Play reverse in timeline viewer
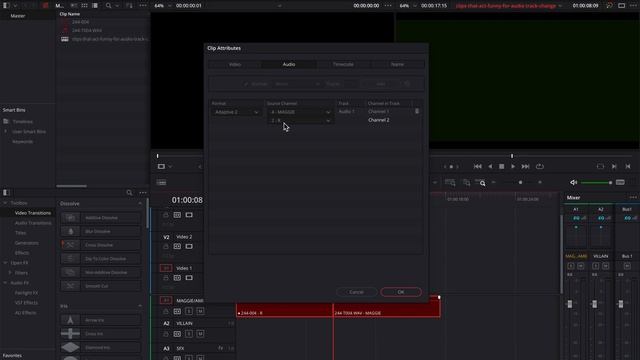 pos(490,167)
